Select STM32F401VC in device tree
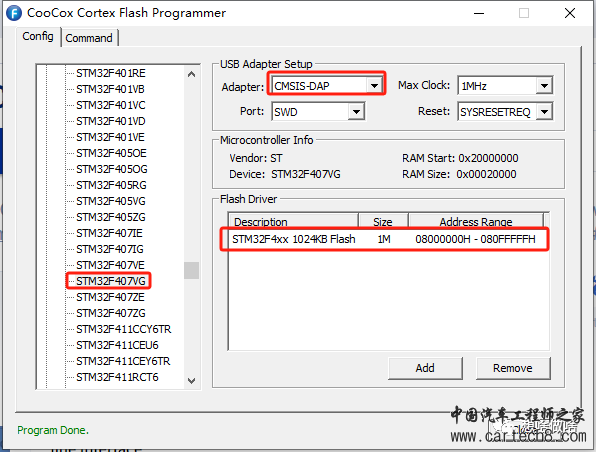The image size is (596, 452). point(111,105)
